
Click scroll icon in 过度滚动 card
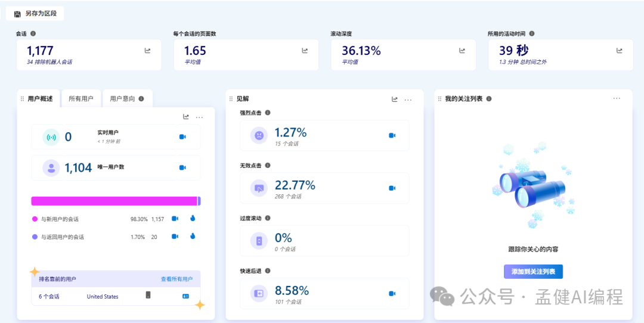(x=259, y=241)
